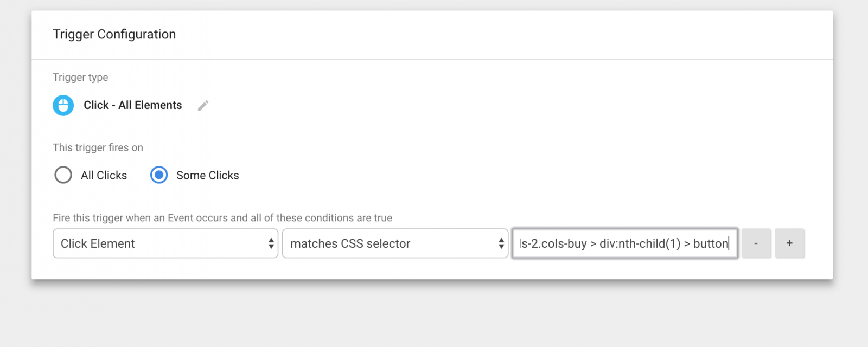Add a condition with the plus button

point(789,243)
